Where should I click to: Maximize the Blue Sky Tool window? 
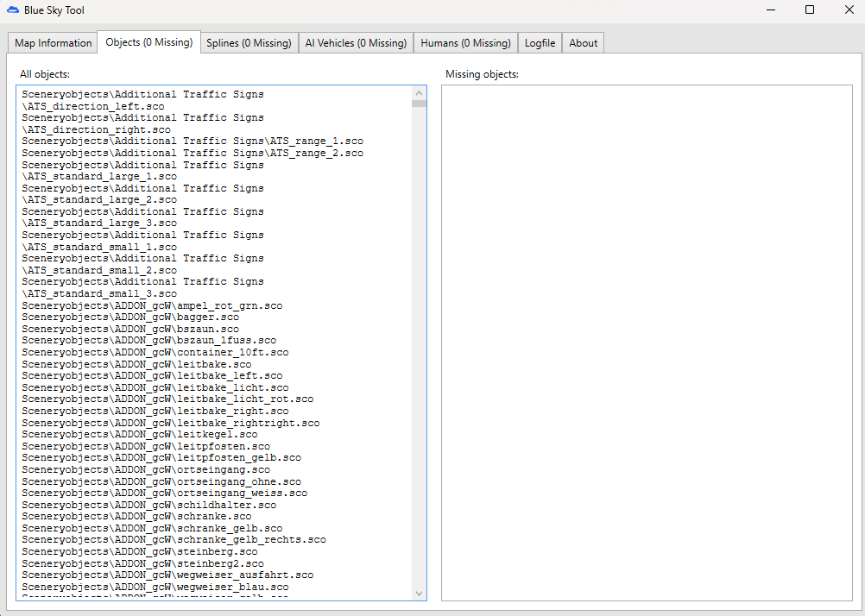pos(810,10)
